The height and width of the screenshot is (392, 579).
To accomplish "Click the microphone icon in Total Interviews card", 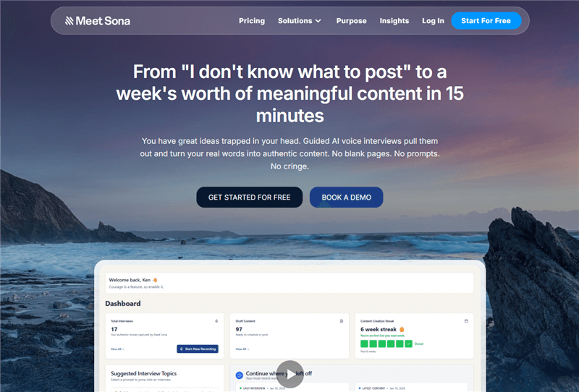I will point(216,321).
